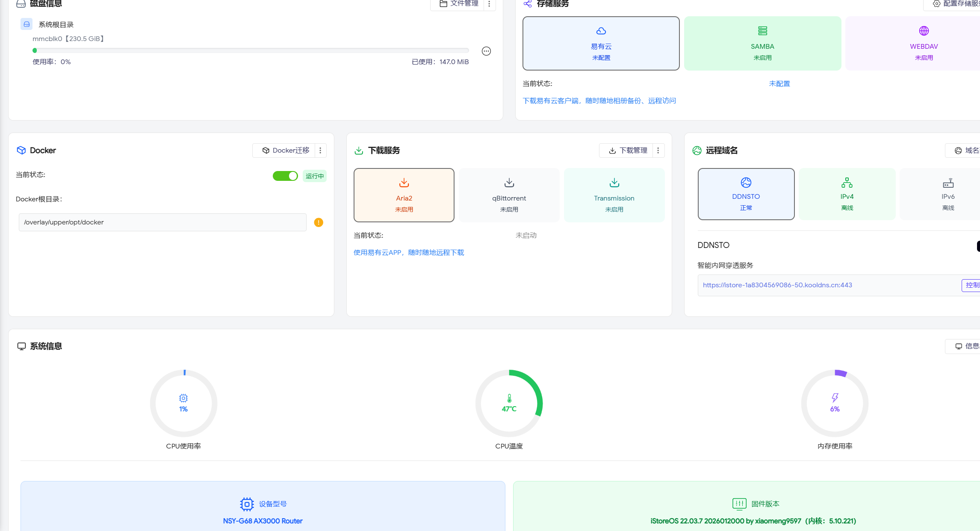The height and width of the screenshot is (531, 980).
Task: Click the DDNSTO globe icon
Action: pyautogui.click(x=746, y=183)
